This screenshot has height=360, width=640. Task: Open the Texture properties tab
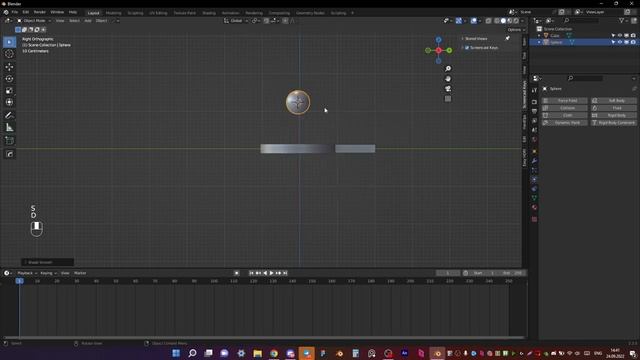click(534, 219)
